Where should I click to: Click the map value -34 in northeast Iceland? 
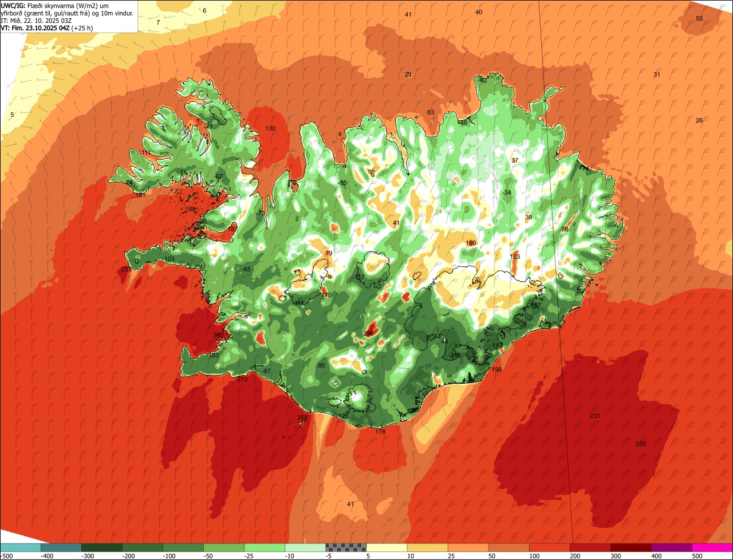pyautogui.click(x=506, y=193)
